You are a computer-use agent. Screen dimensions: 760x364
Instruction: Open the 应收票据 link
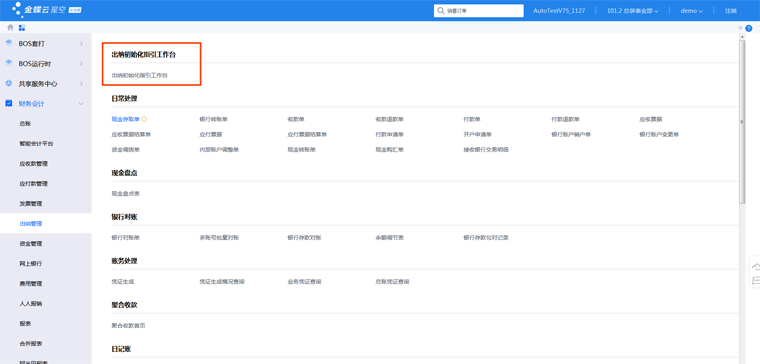[651, 119]
